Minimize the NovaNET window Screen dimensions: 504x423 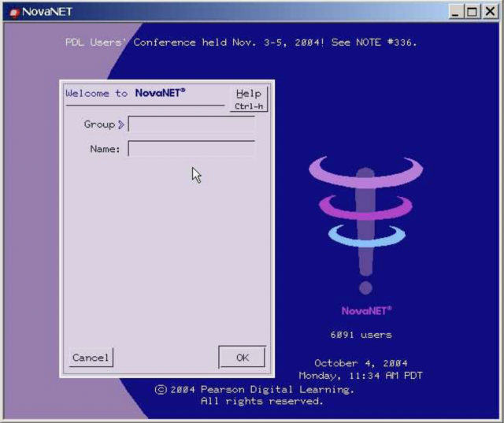[455, 12]
